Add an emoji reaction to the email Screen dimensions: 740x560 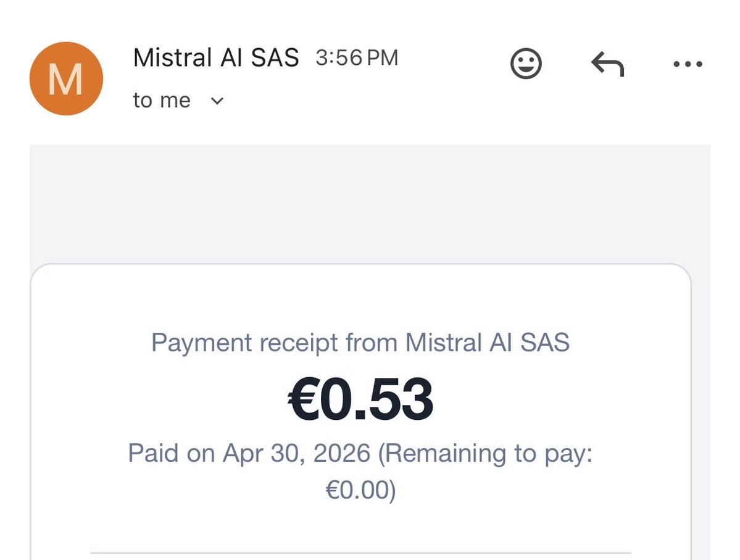click(526, 63)
